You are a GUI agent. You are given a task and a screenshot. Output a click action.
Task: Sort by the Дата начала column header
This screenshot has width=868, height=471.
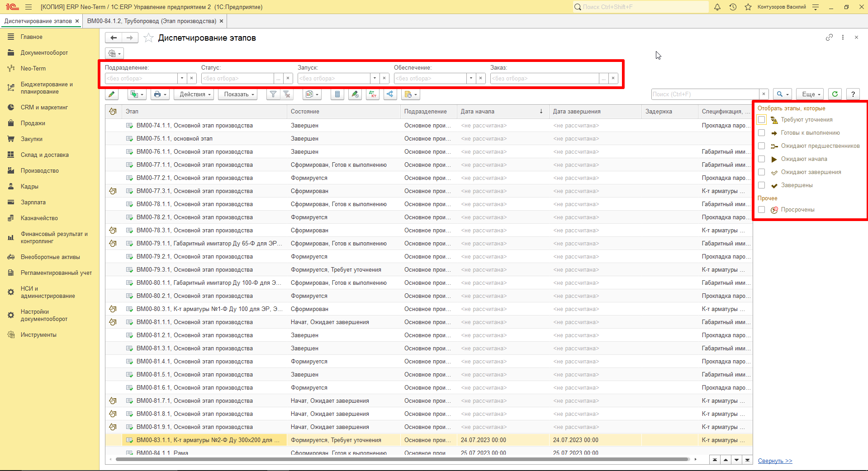click(503, 112)
